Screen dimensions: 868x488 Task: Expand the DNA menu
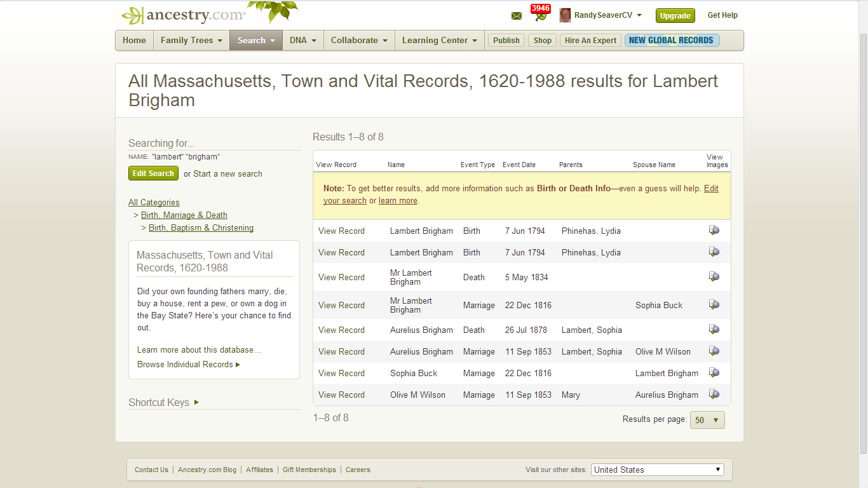click(302, 40)
